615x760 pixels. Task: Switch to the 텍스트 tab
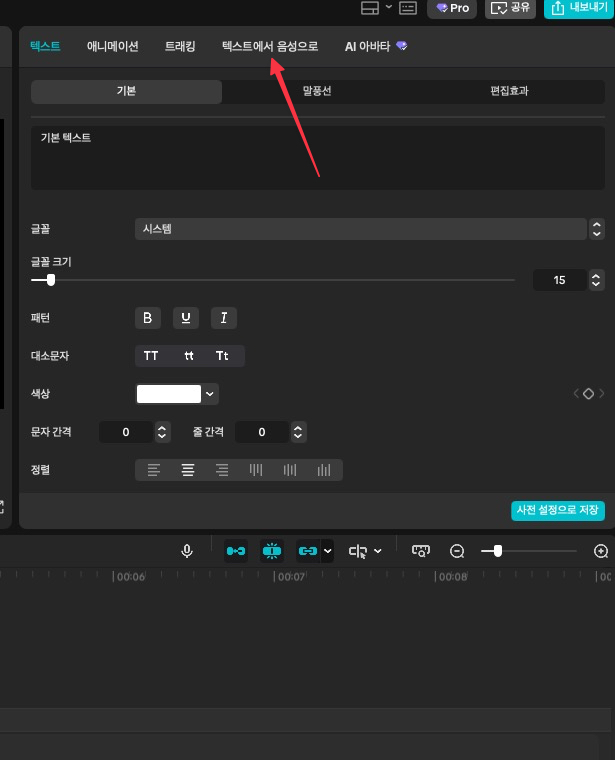45,46
